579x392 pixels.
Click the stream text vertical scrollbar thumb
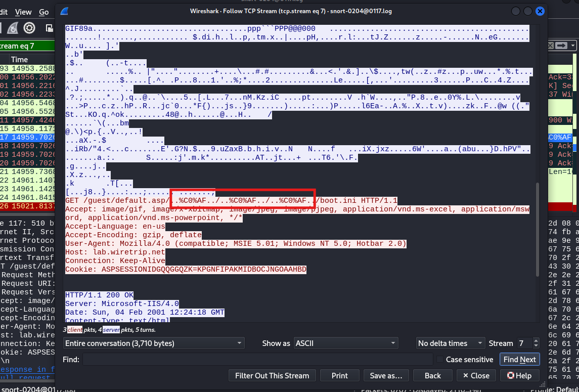(537, 229)
